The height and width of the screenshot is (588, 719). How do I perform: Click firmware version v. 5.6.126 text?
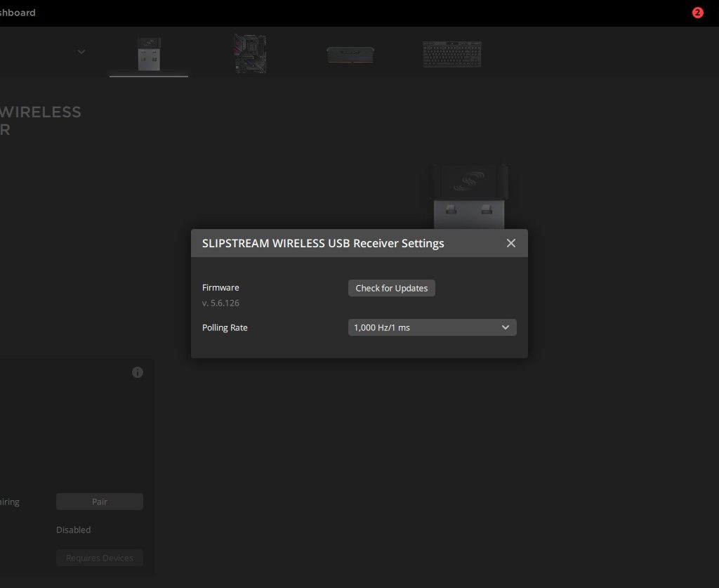pyautogui.click(x=221, y=303)
